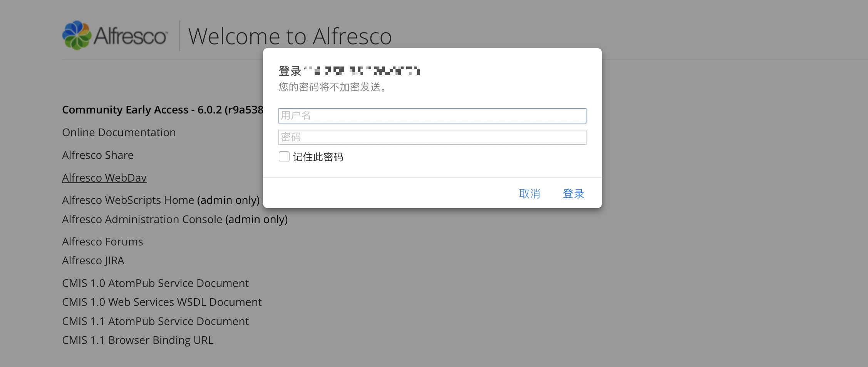Image resolution: width=868 pixels, height=367 pixels.
Task: Enable the remember password checkbox
Action: tap(284, 157)
